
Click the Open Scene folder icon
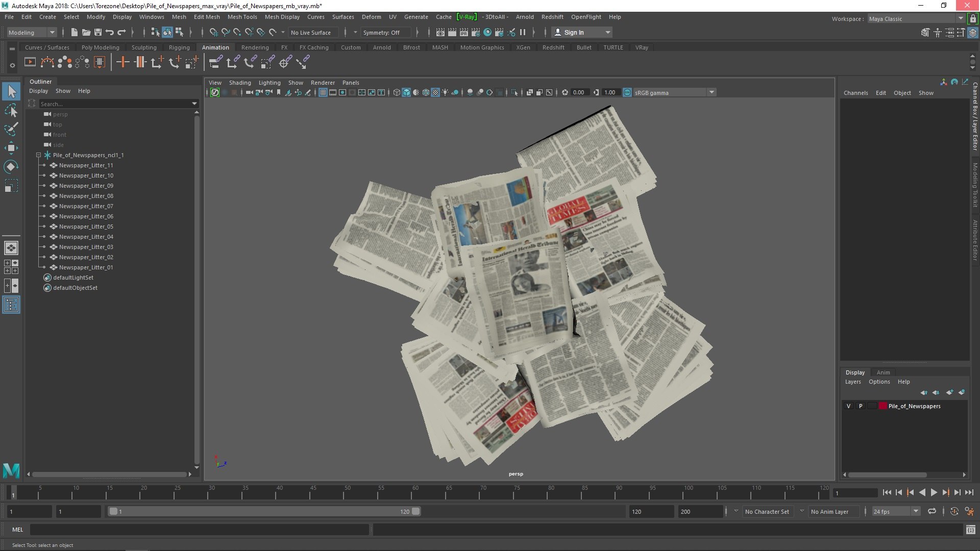(x=86, y=32)
